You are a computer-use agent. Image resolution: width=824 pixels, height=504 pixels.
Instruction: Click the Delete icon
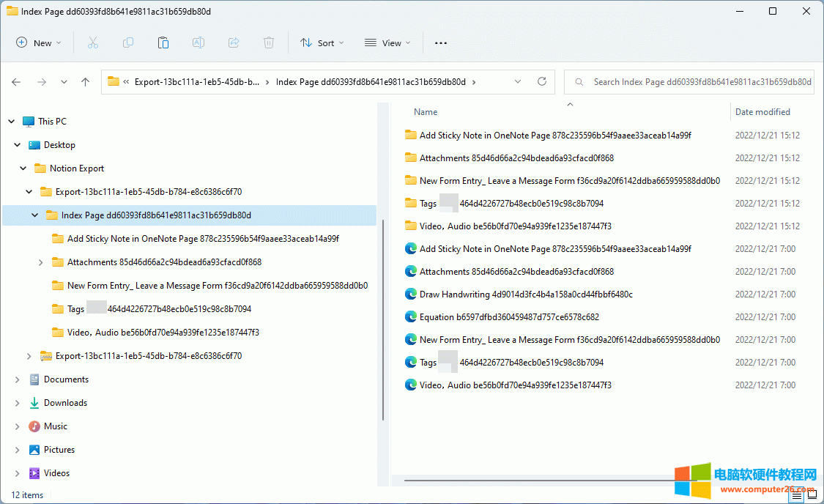tap(269, 42)
